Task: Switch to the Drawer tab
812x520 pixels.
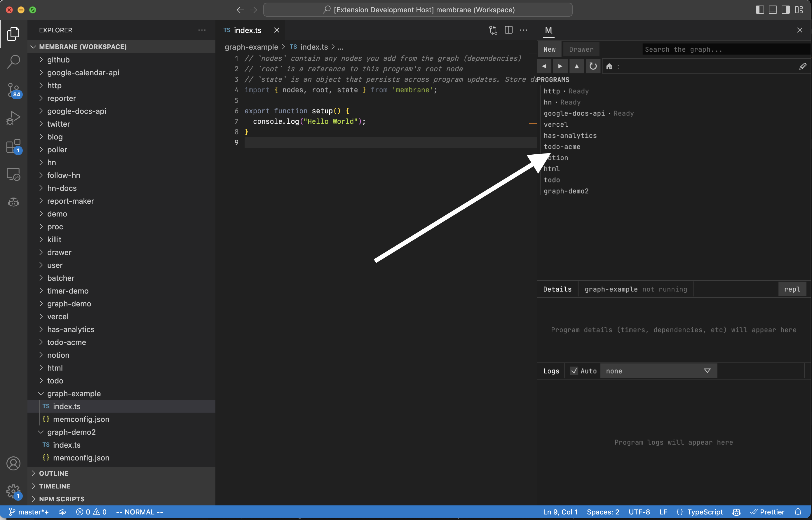Action: (581, 49)
